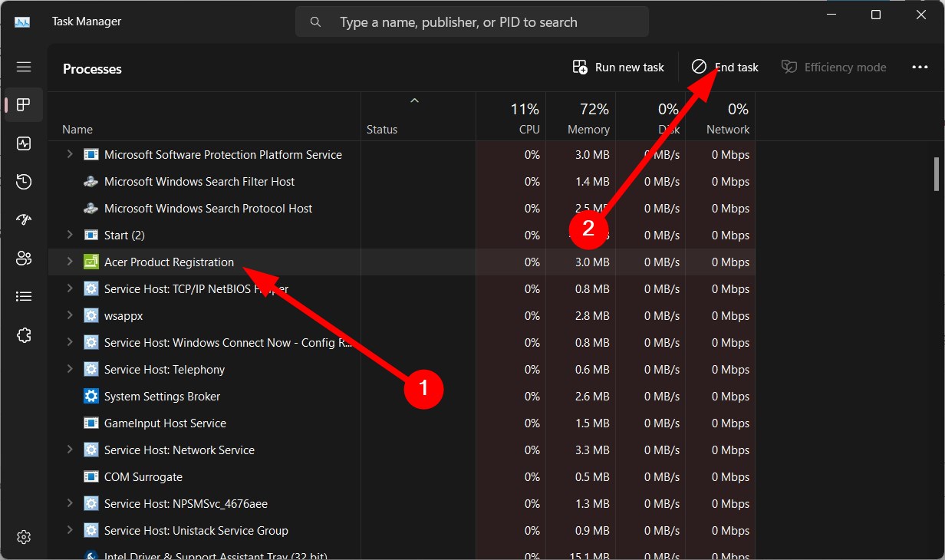The width and height of the screenshot is (945, 560).
Task: Expand Service Host: Network Service
Action: click(x=70, y=450)
